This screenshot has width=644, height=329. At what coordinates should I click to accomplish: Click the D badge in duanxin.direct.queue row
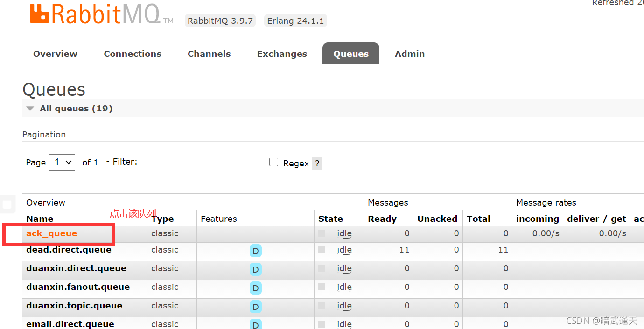tap(255, 269)
